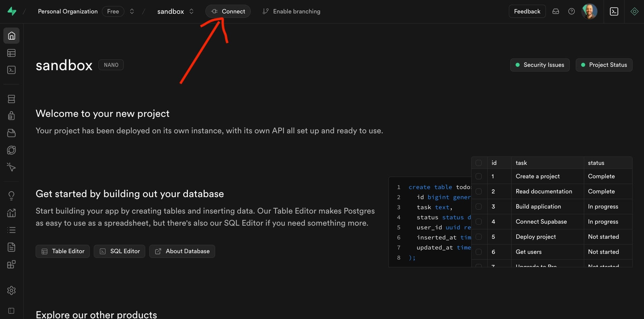Viewport: 644px width, 319px height.
Task: Select the checkbox on the 'Create a project' row
Action: [x=479, y=176]
